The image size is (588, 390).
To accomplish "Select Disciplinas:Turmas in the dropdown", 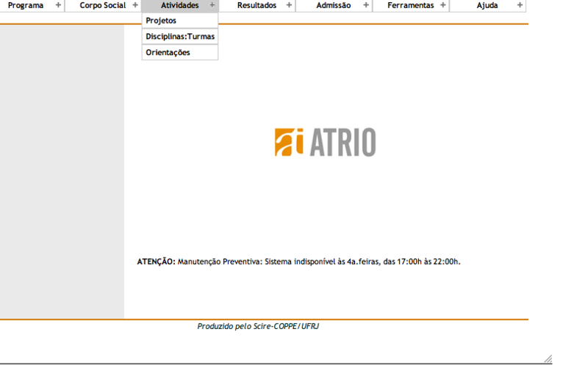I will (x=179, y=36).
